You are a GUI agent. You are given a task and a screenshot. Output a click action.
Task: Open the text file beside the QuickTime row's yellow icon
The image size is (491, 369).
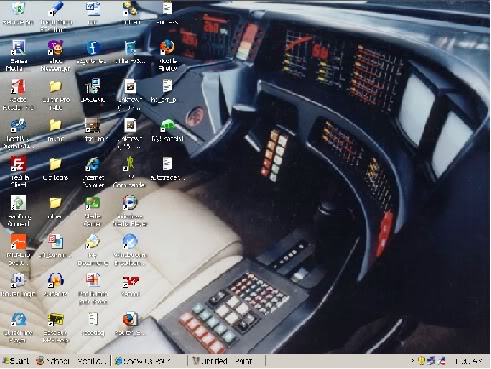pyautogui.click(x=93, y=319)
